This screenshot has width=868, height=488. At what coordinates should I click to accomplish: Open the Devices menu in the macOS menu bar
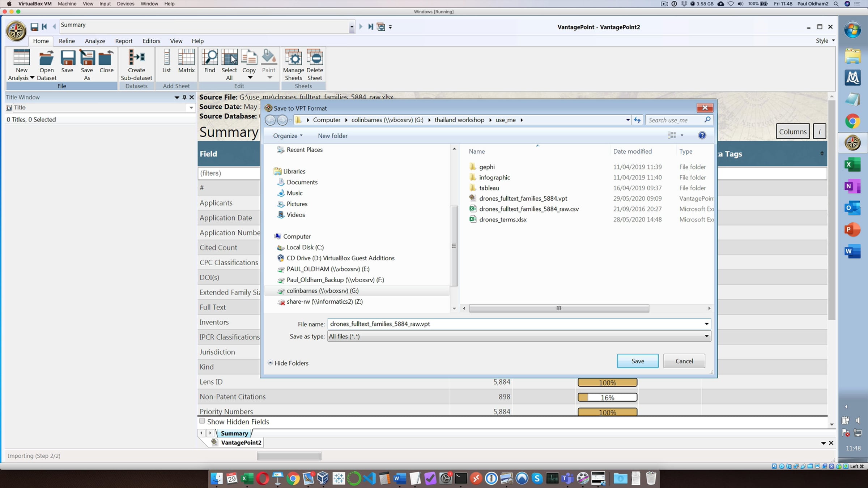click(x=125, y=4)
